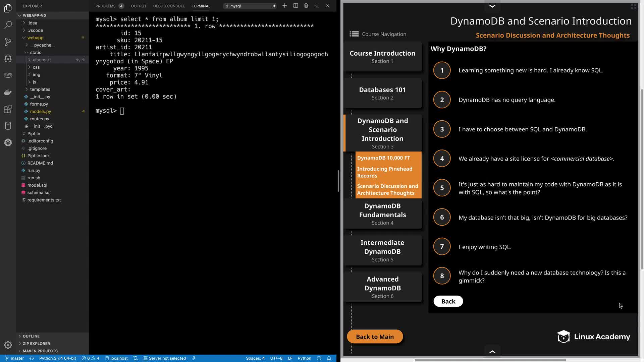Screen dimensions: 644x362
Task: Expand the templates folder
Action: 40,89
